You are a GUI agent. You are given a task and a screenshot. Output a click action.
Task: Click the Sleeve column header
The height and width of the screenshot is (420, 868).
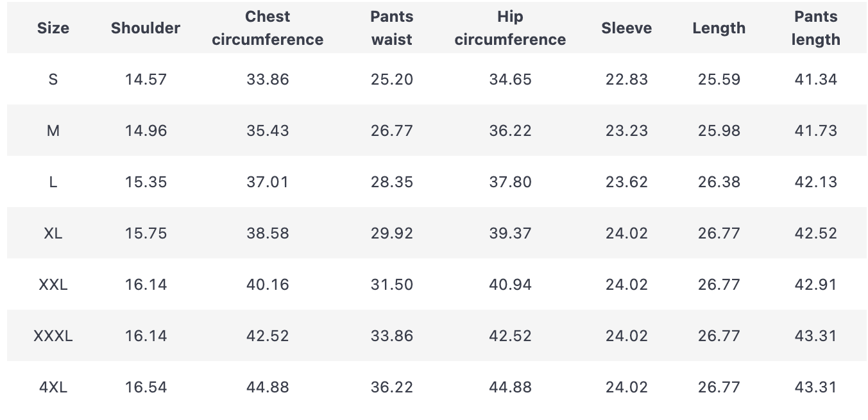click(626, 28)
